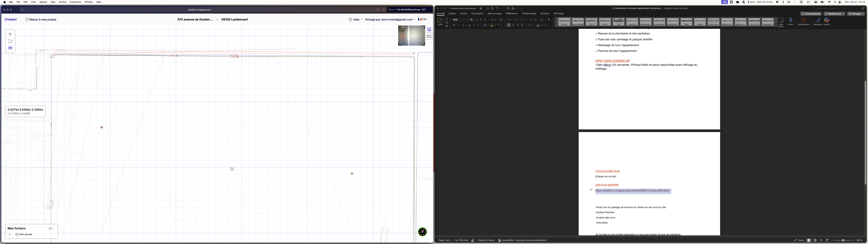
Task: Expand the Sans groupe file group
Action: point(9,234)
